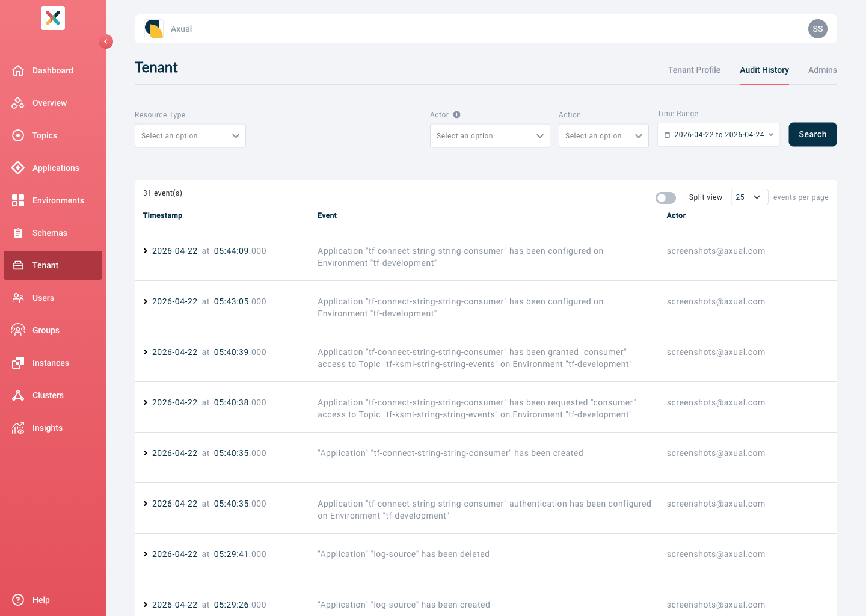
Task: Switch to the Admins tab
Action: click(x=823, y=70)
